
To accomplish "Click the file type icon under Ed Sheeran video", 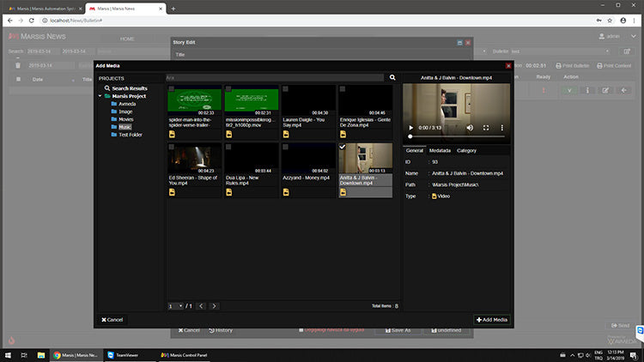I will point(172,191).
